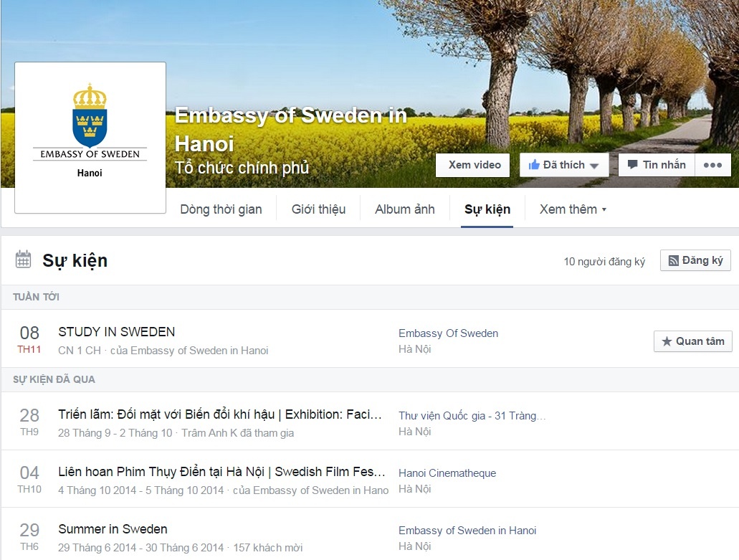The image size is (739, 560).
Task: Toggle interest in the STUDY IN SWEDEN event
Action: pyautogui.click(x=692, y=341)
